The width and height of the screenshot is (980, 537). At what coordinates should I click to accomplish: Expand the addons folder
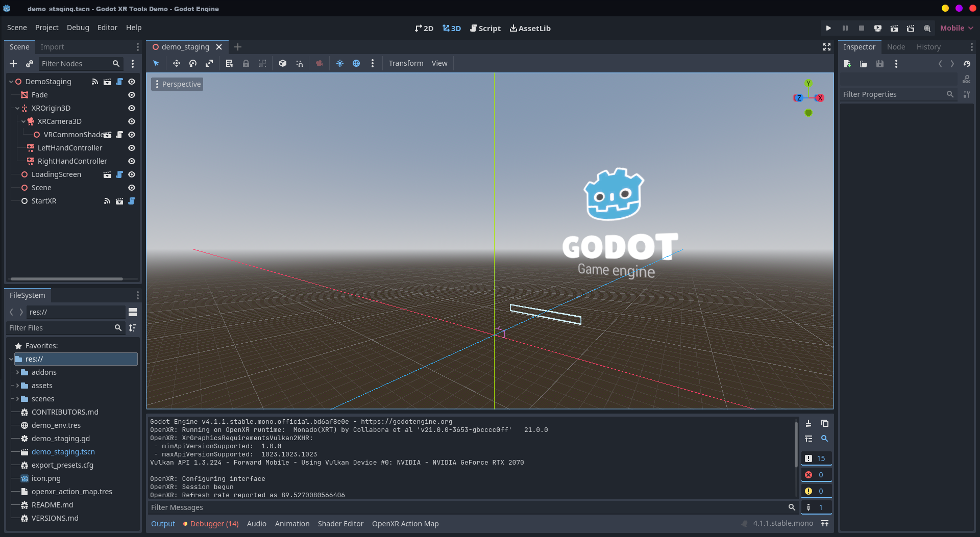click(x=17, y=372)
